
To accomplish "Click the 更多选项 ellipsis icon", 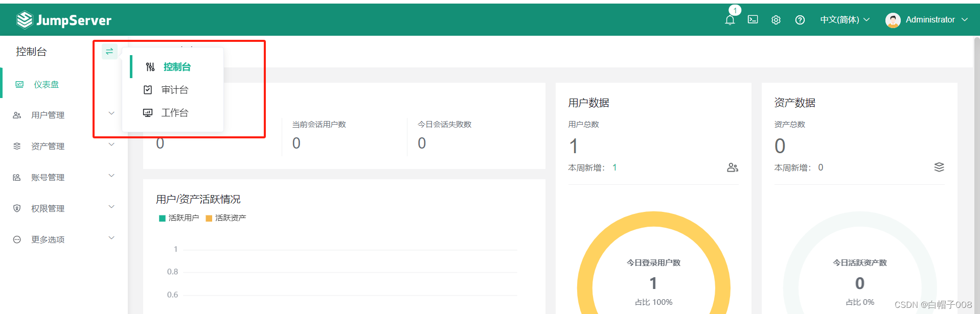I will (17, 239).
